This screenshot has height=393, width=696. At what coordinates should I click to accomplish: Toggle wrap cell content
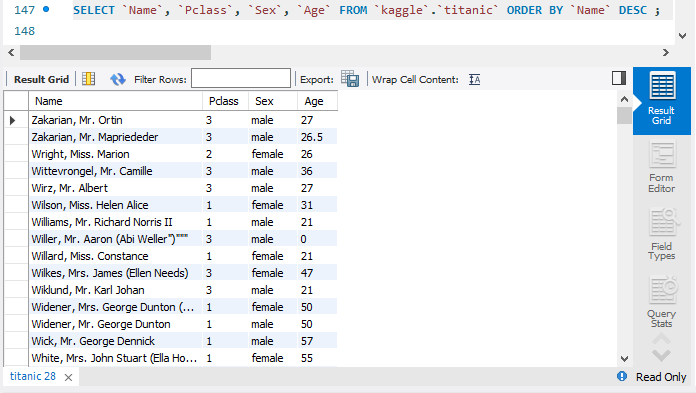[475, 79]
